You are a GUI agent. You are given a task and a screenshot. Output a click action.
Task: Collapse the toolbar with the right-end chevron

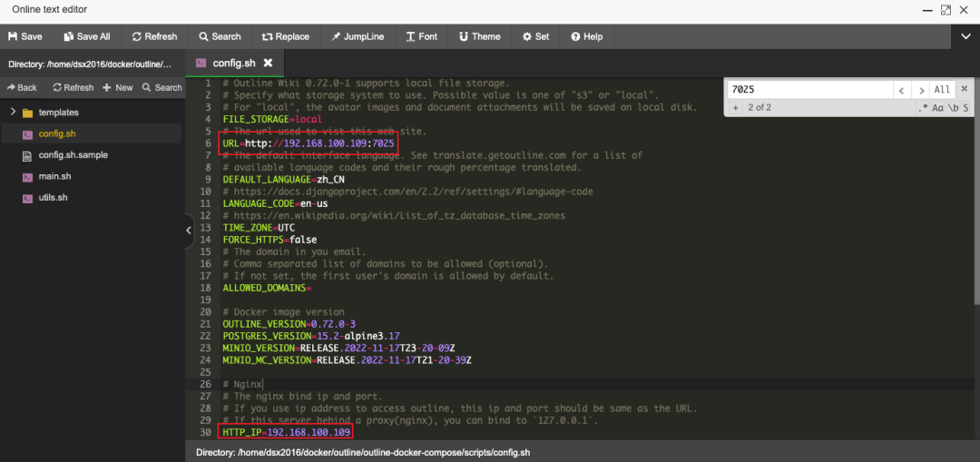point(965,36)
